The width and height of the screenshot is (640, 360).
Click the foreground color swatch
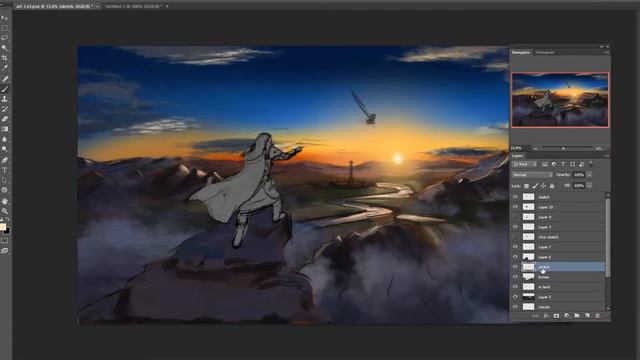point(3,227)
